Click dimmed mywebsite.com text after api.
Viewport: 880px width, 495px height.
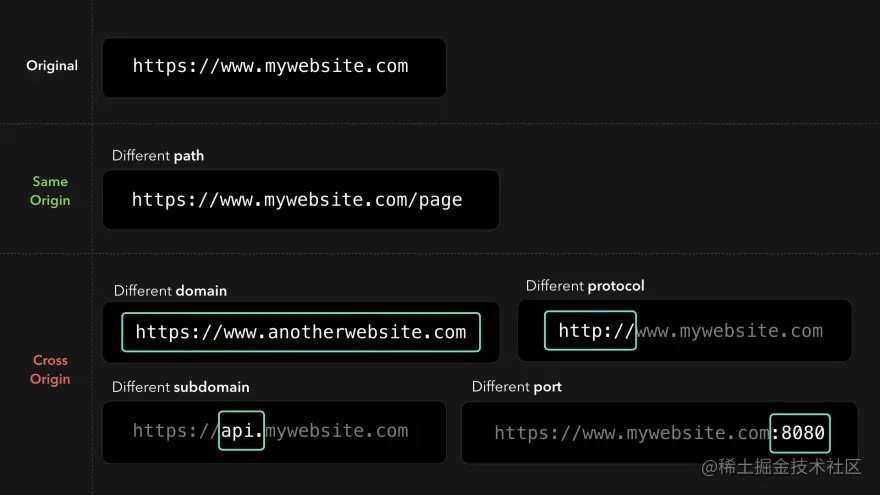tap(337, 431)
